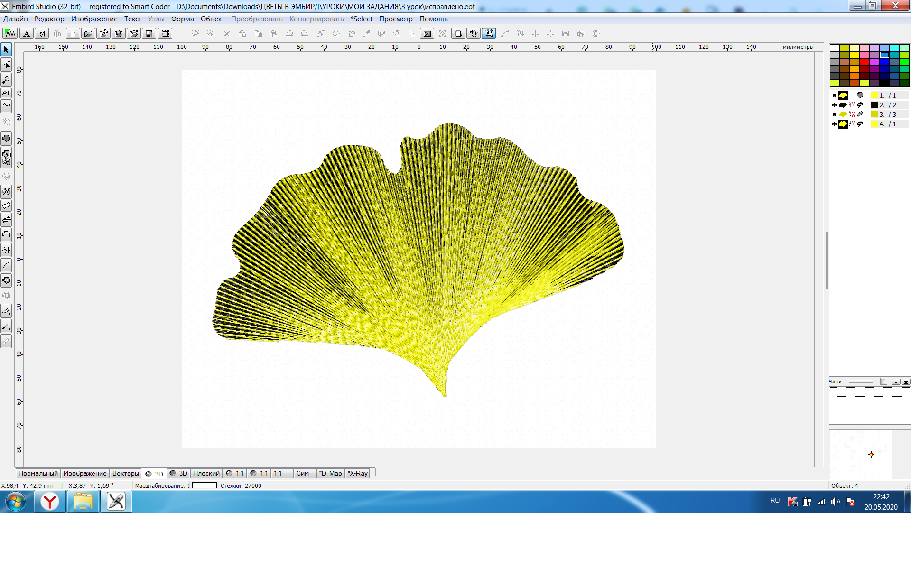Open the Дизайн menu
911x588 pixels.
[x=16, y=19]
